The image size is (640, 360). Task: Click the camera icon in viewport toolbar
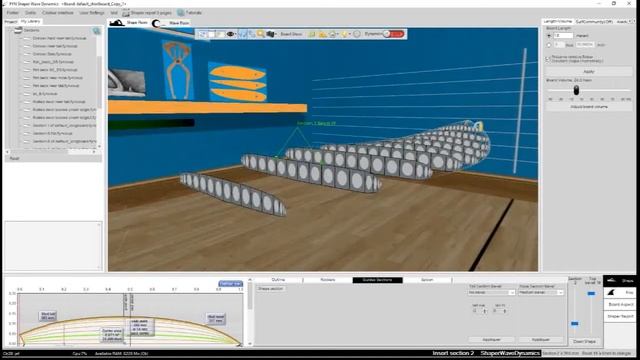click(x=270, y=34)
